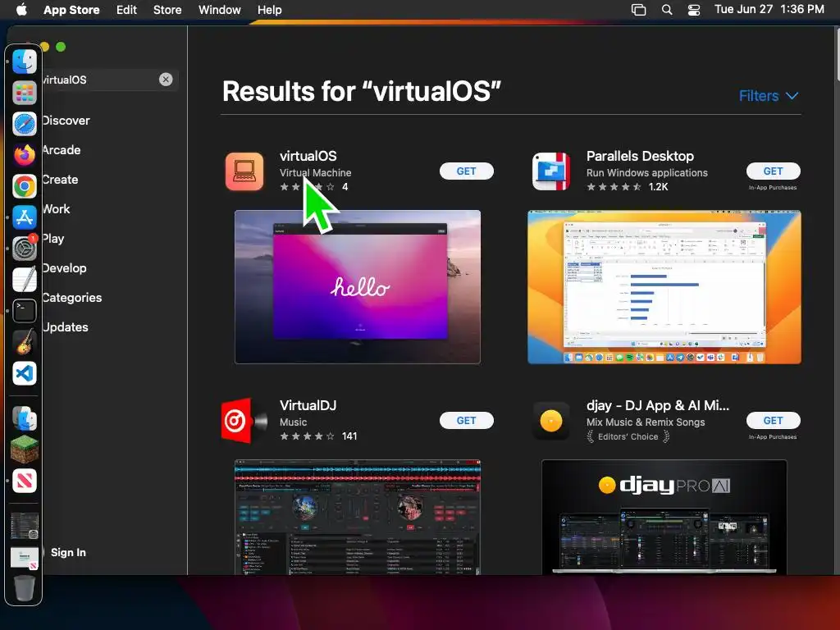Open the App Store menu
Viewport: 840px width, 630px height.
coord(71,10)
